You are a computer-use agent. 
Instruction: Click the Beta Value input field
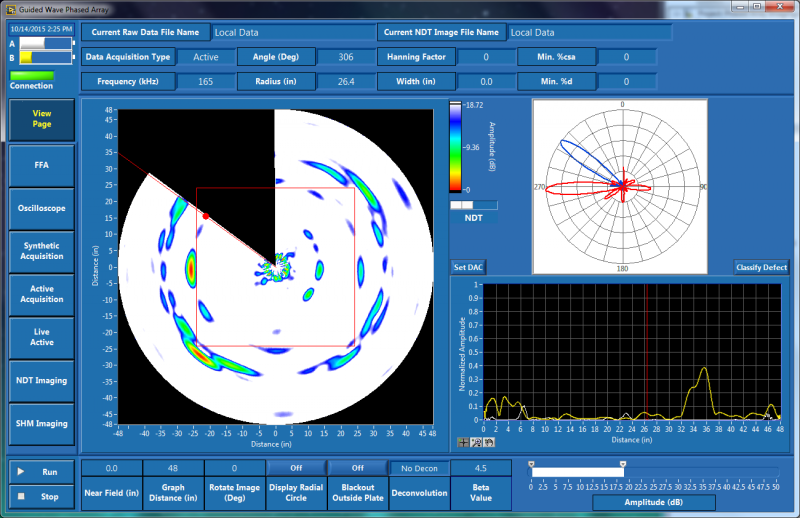479,468
